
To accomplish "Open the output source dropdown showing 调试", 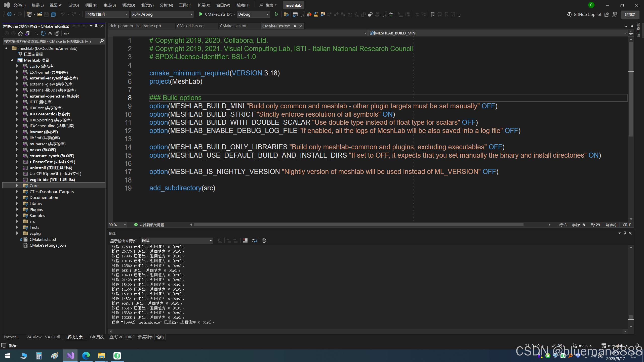I will point(177,241).
